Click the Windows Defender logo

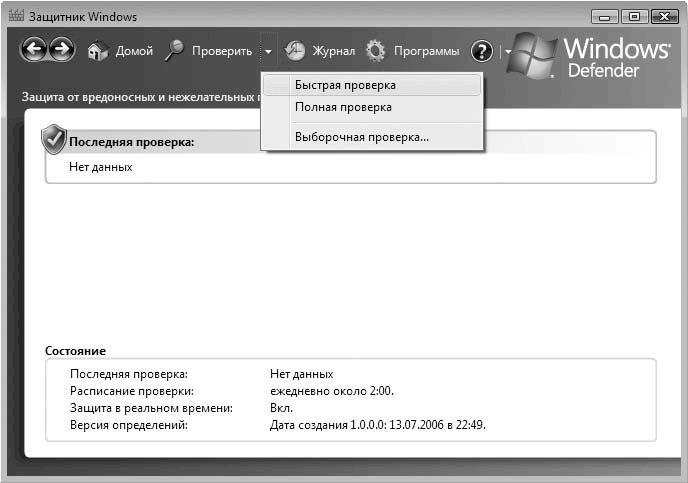click(590, 57)
